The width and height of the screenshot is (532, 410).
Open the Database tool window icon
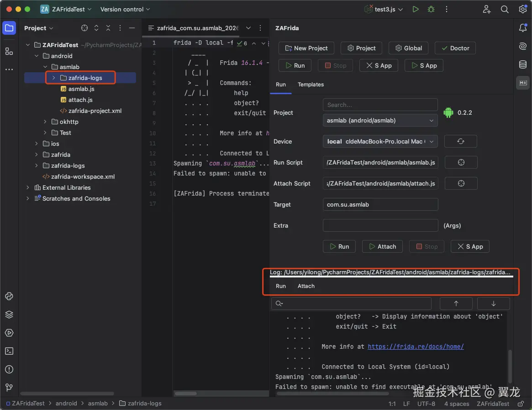tap(523, 64)
